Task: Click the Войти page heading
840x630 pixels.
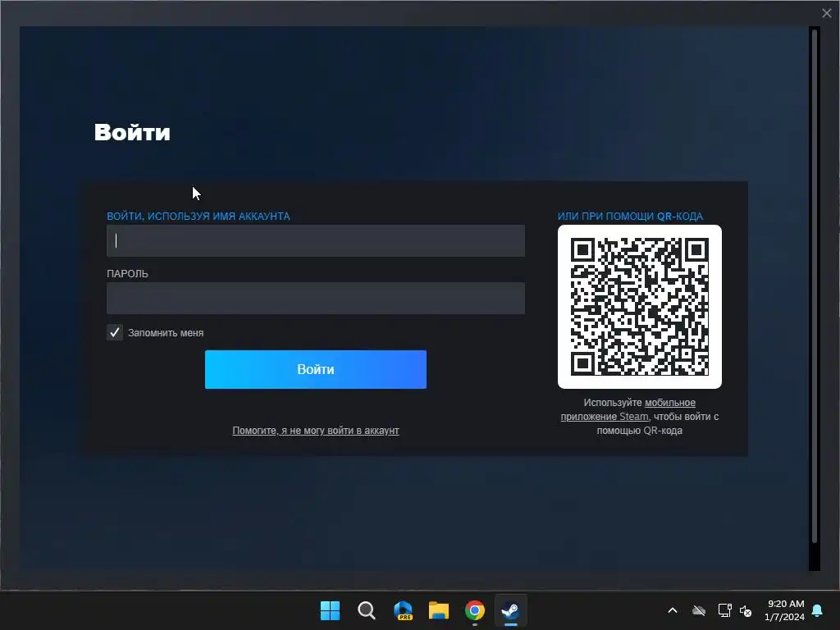Action: tap(132, 132)
